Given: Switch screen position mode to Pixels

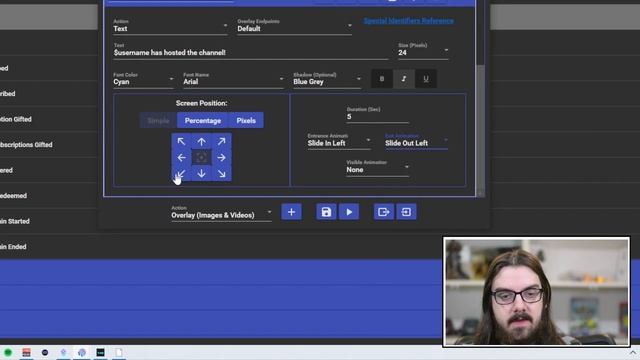Looking at the screenshot, I should (246, 120).
